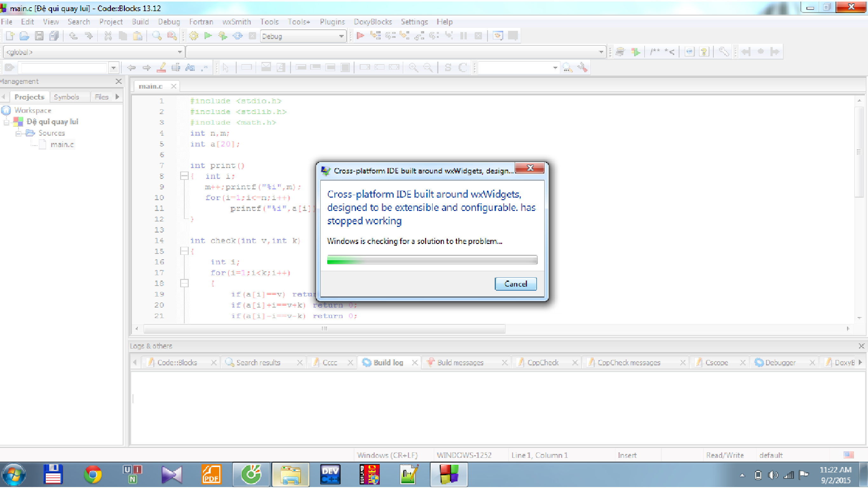Open the File menu
Image resolution: width=868 pixels, height=488 pixels.
pos(7,22)
